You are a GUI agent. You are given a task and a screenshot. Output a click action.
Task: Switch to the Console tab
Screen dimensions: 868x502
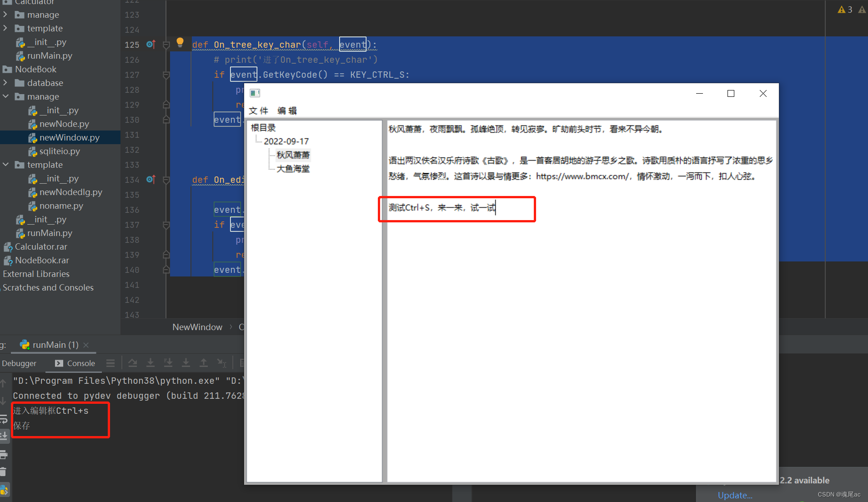click(75, 363)
